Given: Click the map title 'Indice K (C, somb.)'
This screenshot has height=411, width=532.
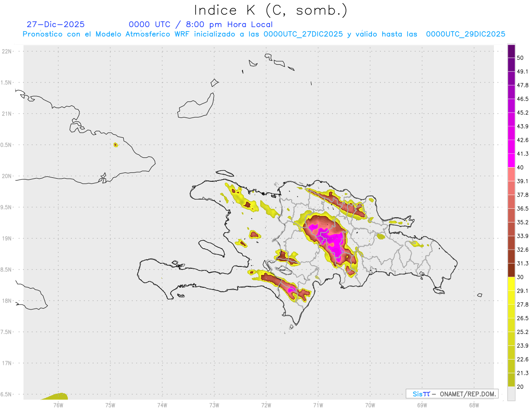Looking at the screenshot, I should (x=270, y=10).
